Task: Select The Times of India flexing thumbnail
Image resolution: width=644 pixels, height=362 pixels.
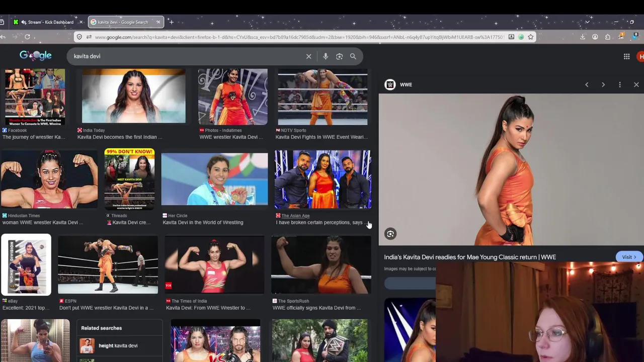Action: point(215,264)
